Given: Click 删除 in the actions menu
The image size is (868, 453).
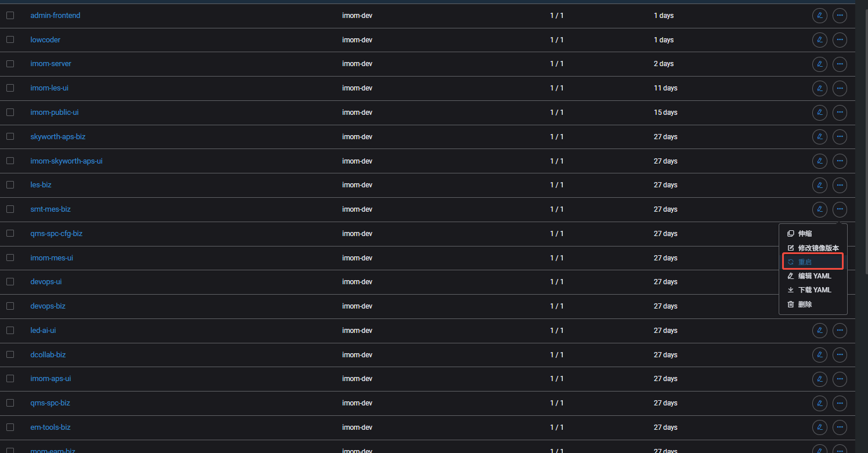Looking at the screenshot, I should tap(805, 305).
